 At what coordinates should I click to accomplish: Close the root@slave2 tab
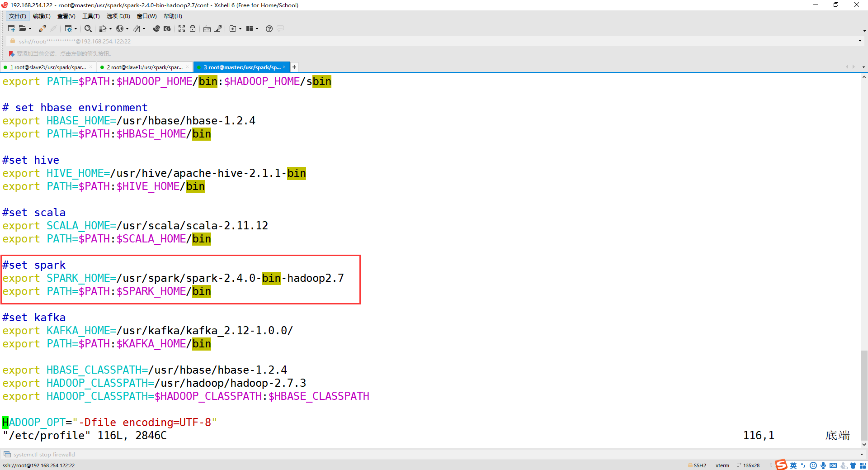coord(90,67)
